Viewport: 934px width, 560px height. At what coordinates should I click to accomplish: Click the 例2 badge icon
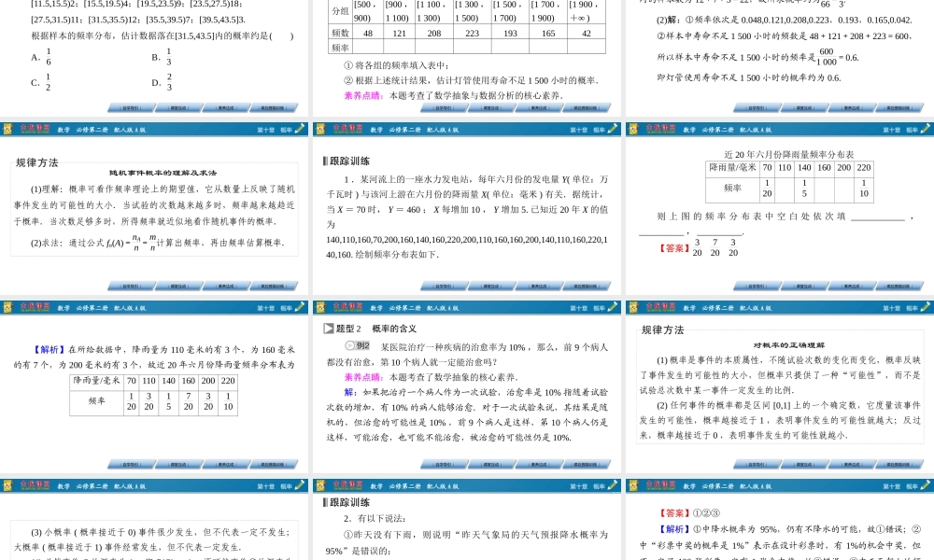[x=358, y=345]
